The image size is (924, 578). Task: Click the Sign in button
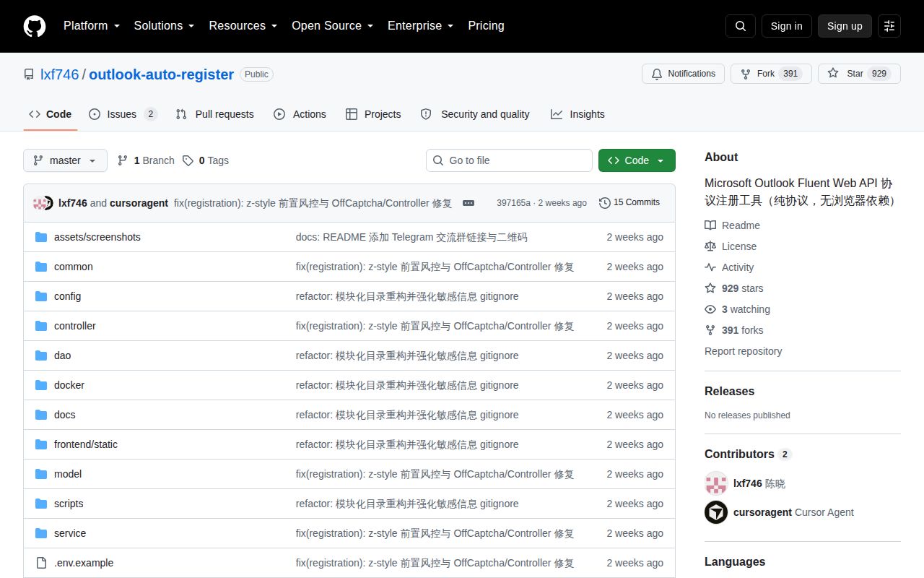[x=786, y=26]
